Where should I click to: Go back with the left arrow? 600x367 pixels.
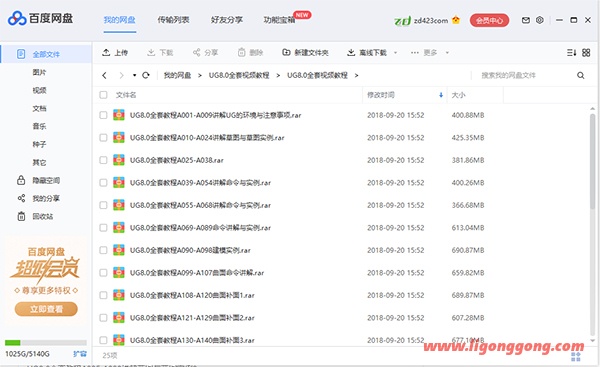tap(104, 75)
